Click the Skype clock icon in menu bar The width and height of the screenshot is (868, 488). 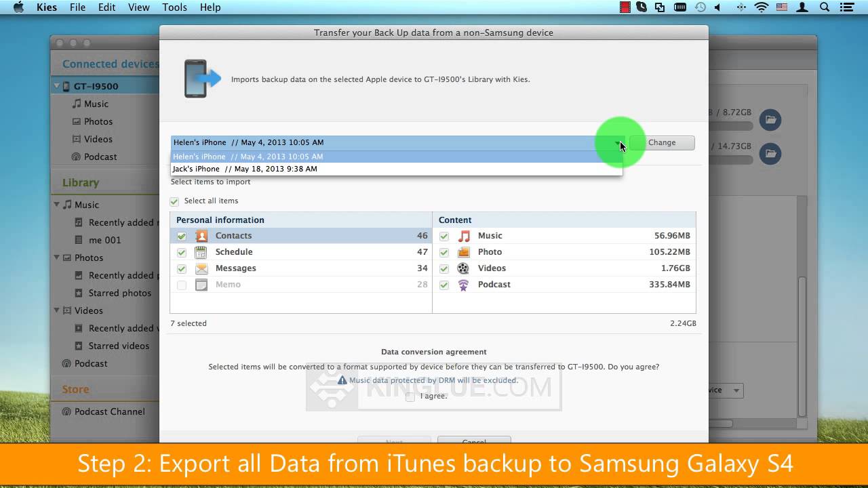[x=642, y=7]
